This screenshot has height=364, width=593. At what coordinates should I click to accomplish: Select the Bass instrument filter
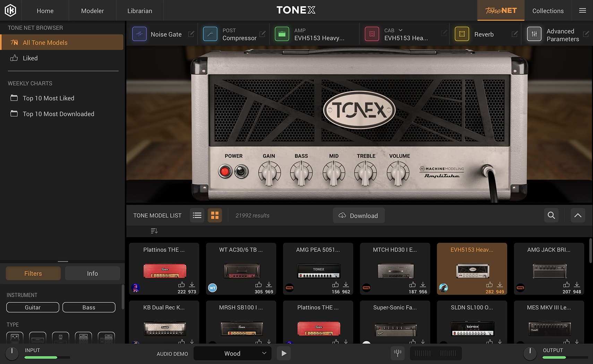(x=89, y=307)
